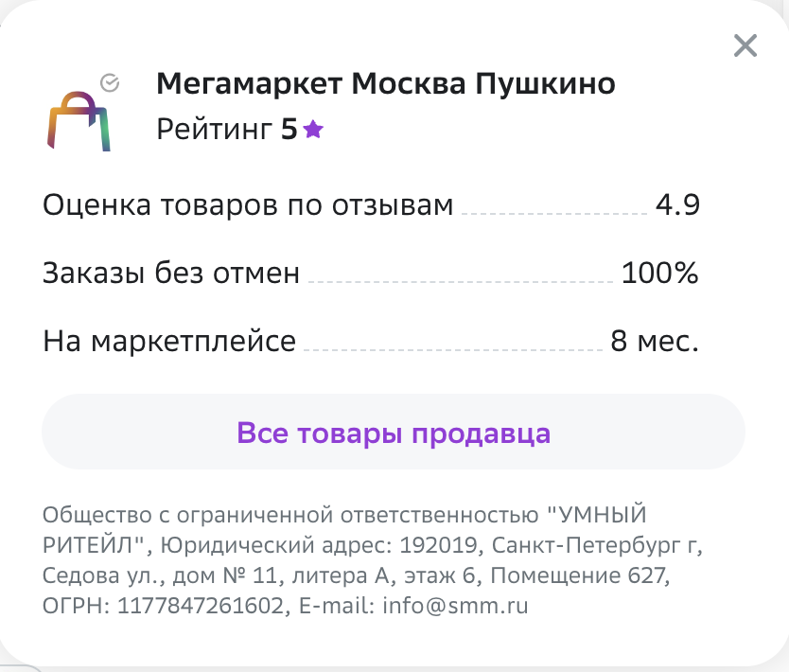Click the "8 мес." duration value
This screenshot has width=789, height=672.
click(655, 341)
